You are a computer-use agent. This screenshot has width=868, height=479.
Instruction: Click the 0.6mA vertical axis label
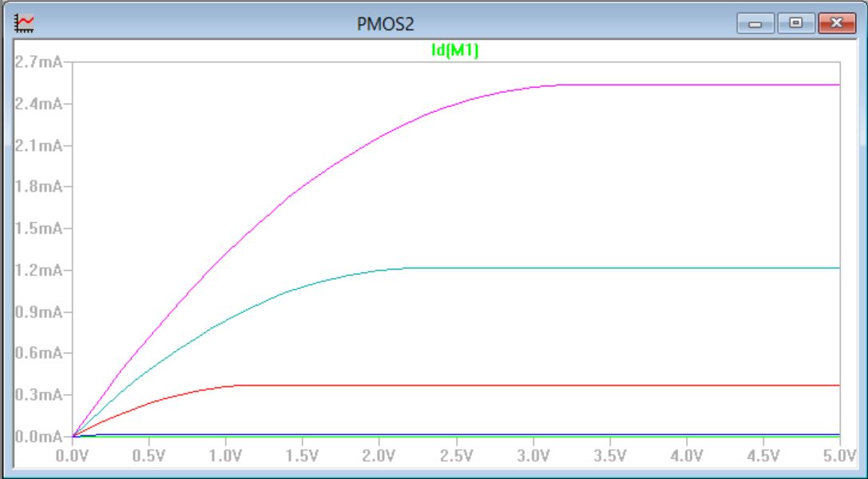(x=39, y=353)
